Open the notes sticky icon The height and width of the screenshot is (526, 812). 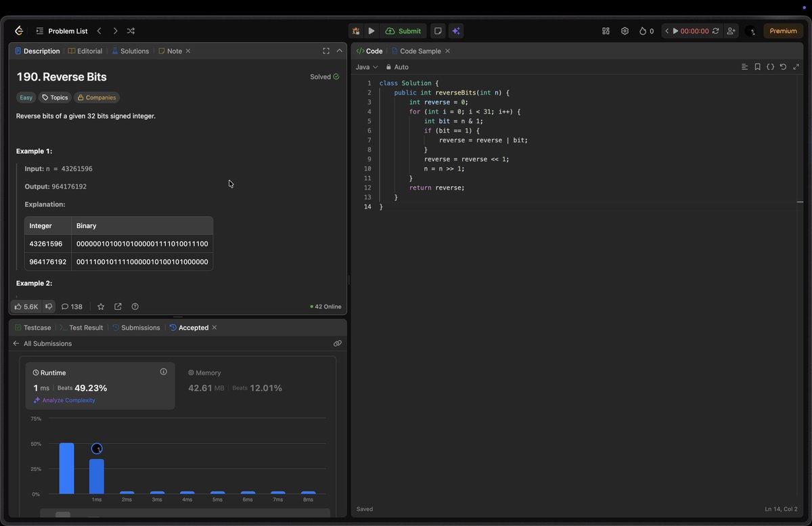point(438,31)
